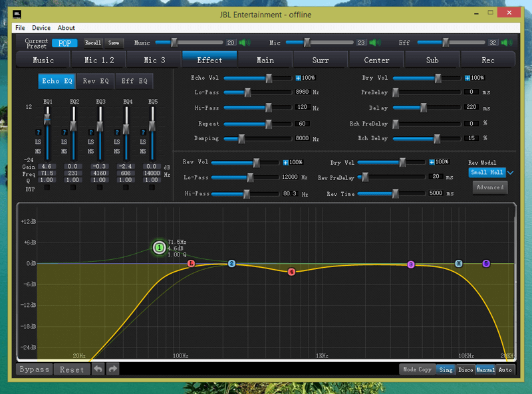
Task: Toggle the Eff speaker icon
Action: pyautogui.click(x=508, y=43)
